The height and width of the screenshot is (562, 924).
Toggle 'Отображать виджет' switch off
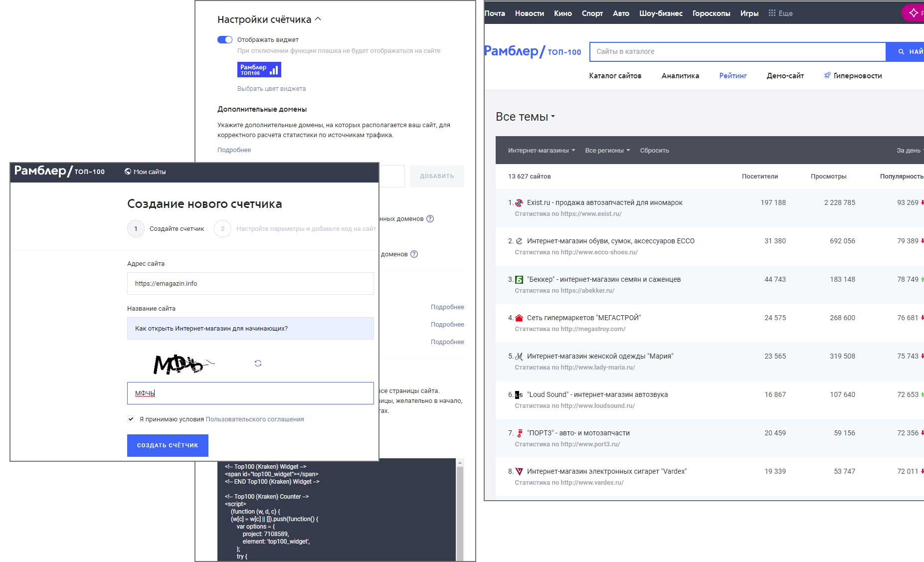[225, 39]
